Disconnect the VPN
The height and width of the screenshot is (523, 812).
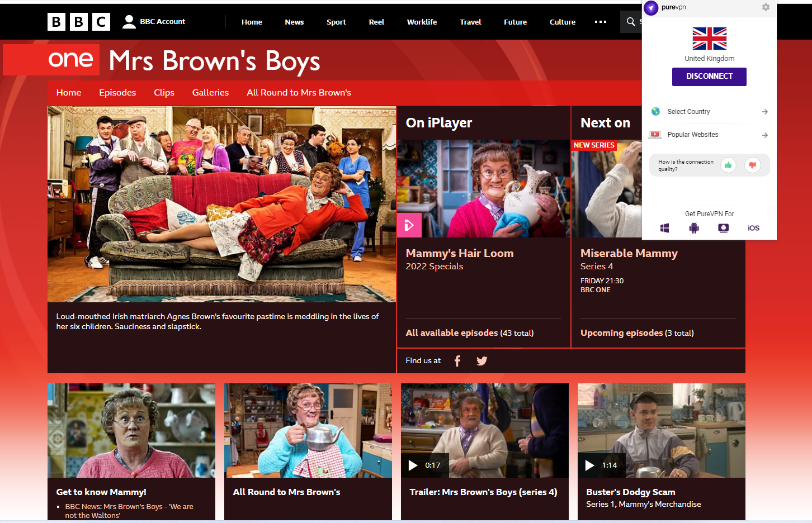(x=709, y=77)
